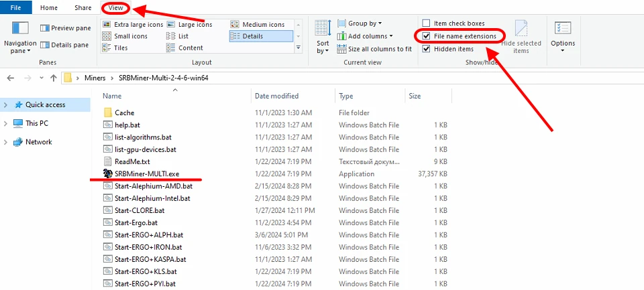Sort by the Date modified column header
The image size is (644, 290).
click(x=276, y=96)
